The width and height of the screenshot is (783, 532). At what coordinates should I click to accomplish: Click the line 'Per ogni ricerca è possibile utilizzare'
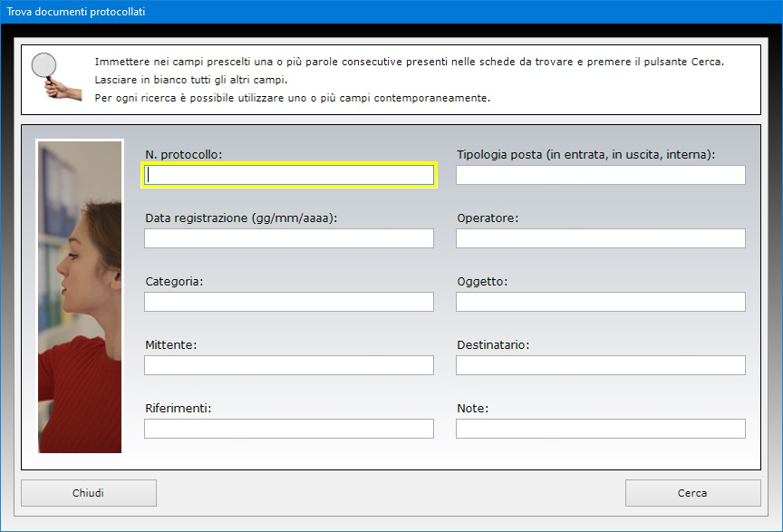[293, 98]
